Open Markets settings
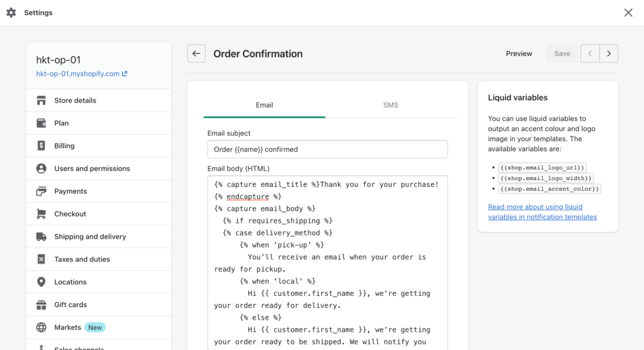 point(99,327)
